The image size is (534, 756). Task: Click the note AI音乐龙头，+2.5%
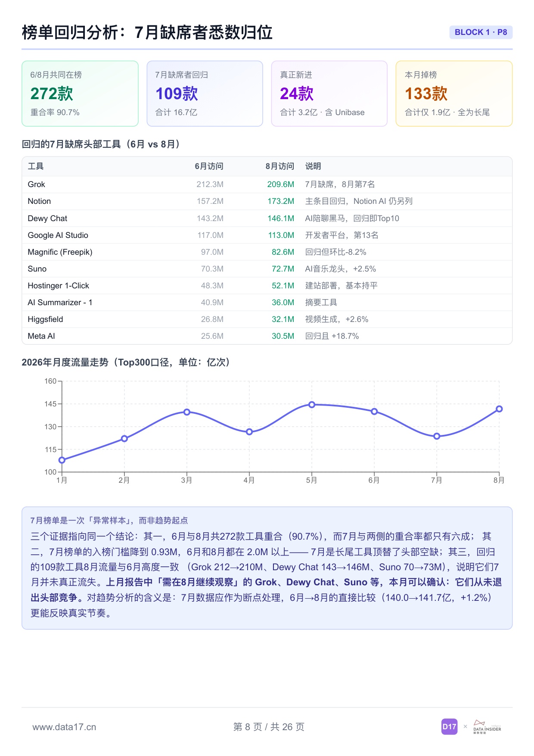pyautogui.click(x=340, y=269)
